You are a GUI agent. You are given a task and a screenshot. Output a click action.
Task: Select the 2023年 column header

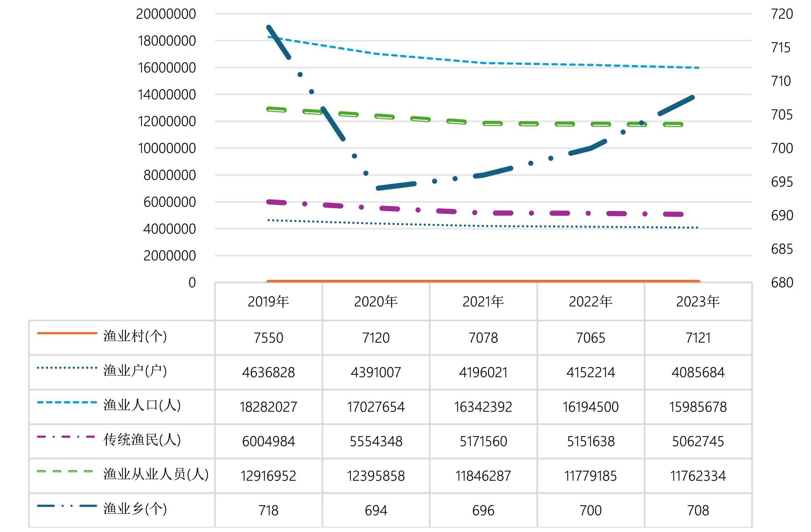tap(698, 302)
